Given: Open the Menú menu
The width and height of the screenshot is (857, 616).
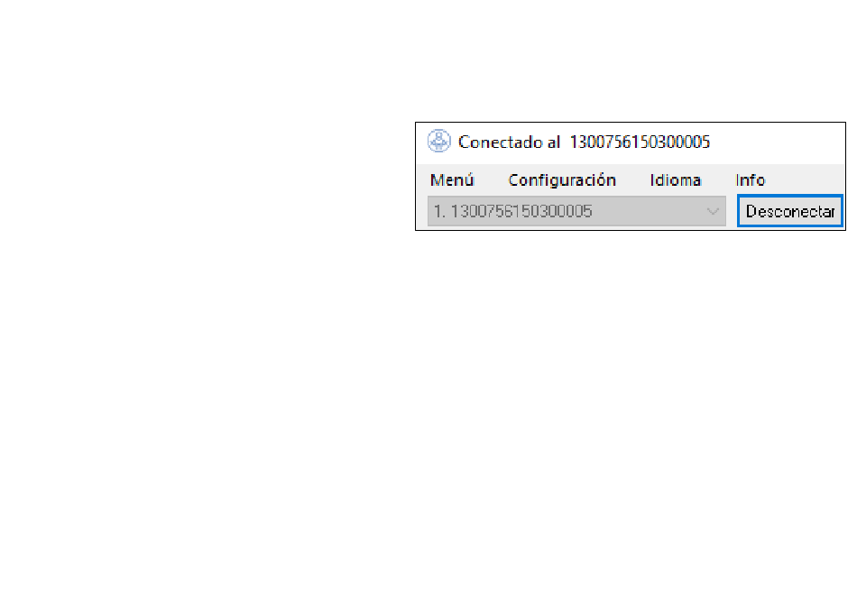Looking at the screenshot, I should (x=452, y=180).
